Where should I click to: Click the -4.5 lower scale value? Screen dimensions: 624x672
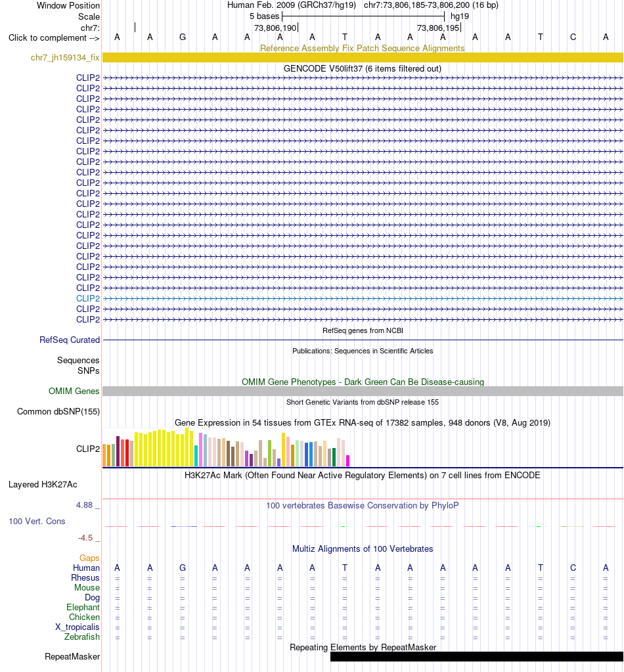(x=85, y=538)
